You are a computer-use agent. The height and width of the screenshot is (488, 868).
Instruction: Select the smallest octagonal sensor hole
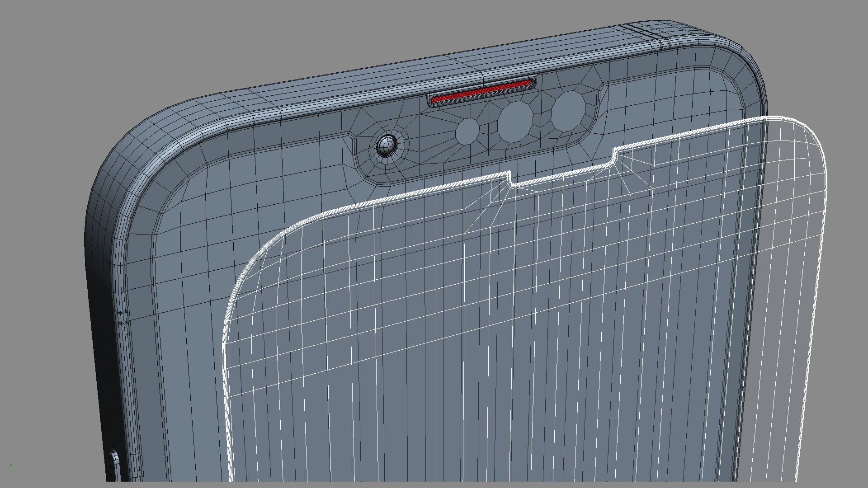click(x=467, y=131)
